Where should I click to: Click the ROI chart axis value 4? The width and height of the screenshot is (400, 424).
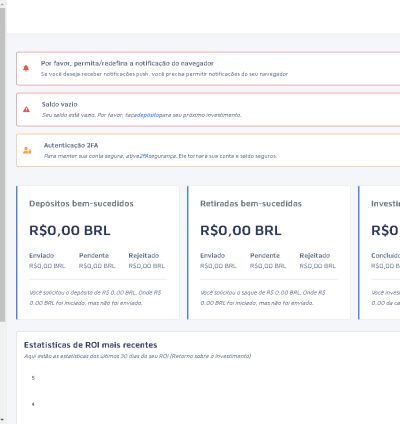tap(33, 404)
